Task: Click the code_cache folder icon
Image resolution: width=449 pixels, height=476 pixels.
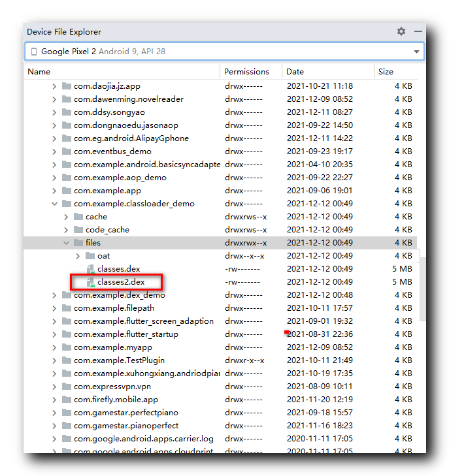Action: 78,229
